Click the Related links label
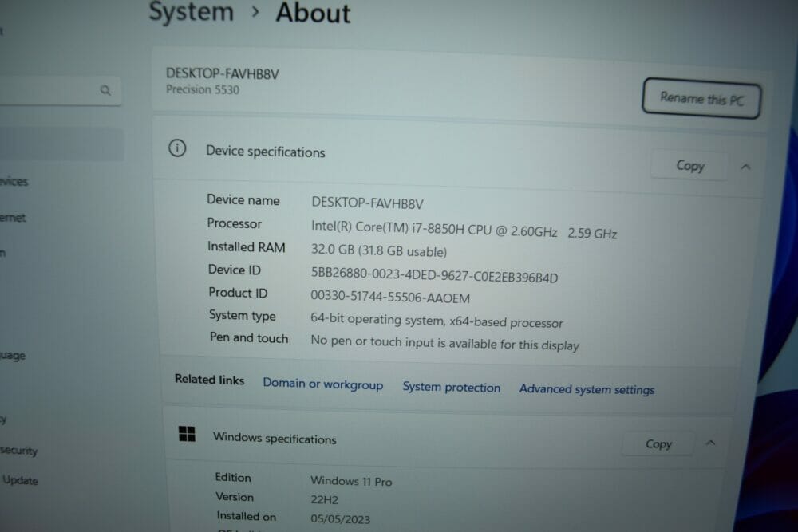This screenshot has height=532, width=798. pos(209,380)
